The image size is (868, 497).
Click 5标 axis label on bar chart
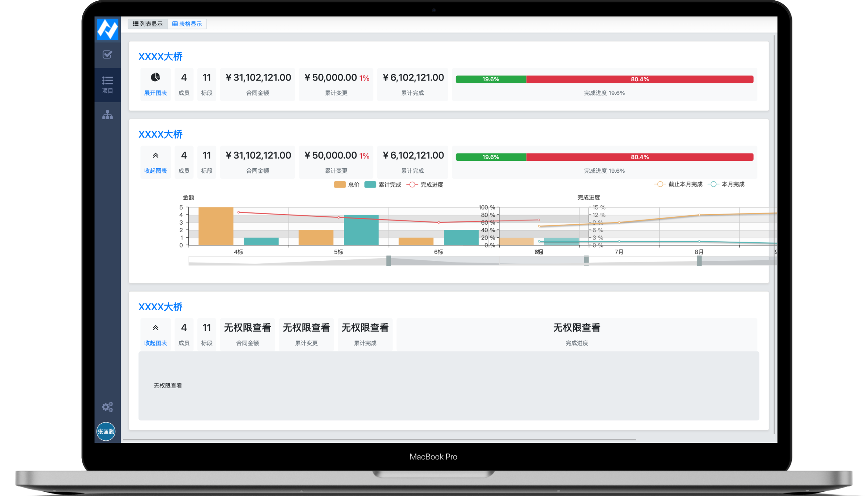[339, 252]
